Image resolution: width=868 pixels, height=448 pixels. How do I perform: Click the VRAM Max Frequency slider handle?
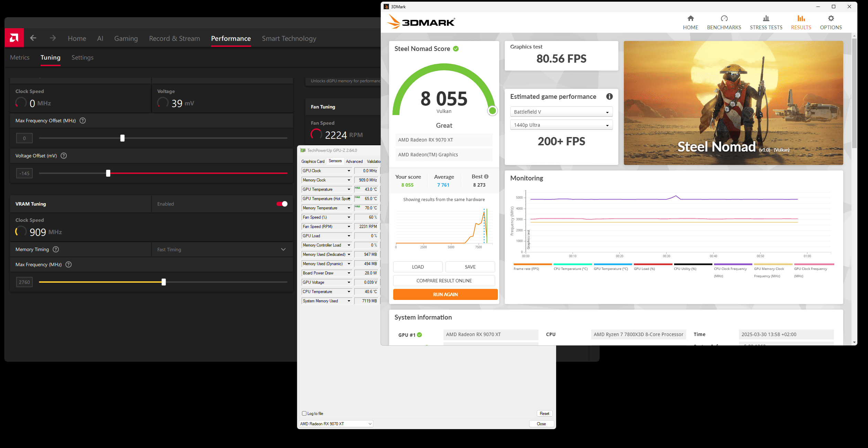164,282
